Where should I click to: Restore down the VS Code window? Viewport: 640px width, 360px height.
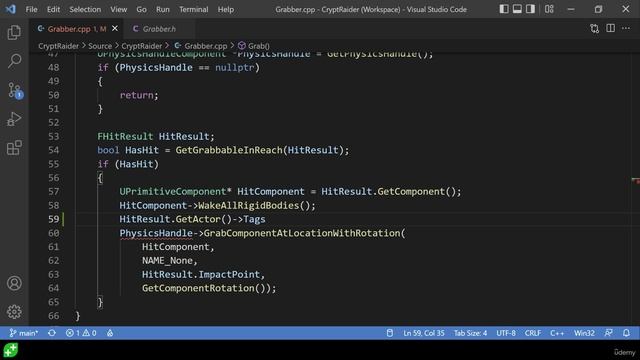(x=598, y=9)
